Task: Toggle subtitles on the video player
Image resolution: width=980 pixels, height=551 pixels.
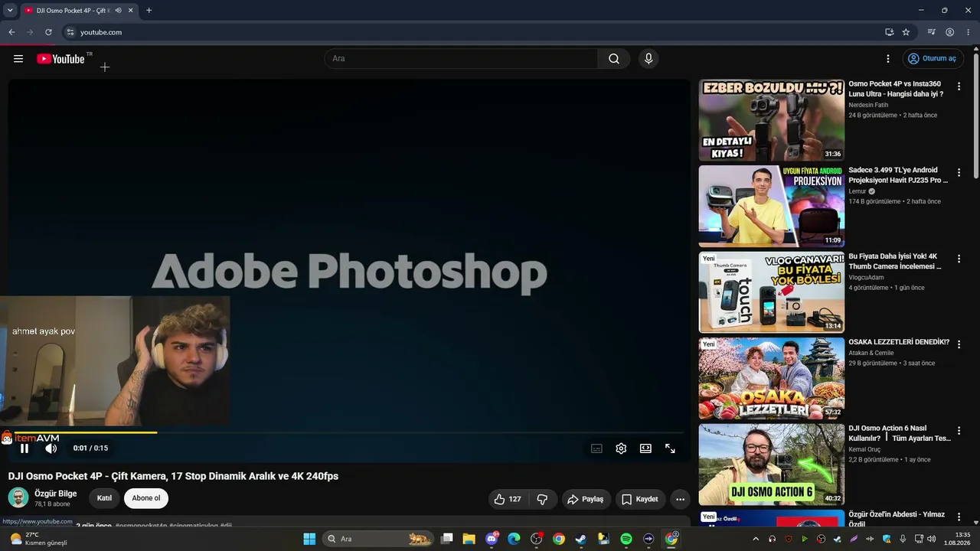Action: tap(596, 448)
